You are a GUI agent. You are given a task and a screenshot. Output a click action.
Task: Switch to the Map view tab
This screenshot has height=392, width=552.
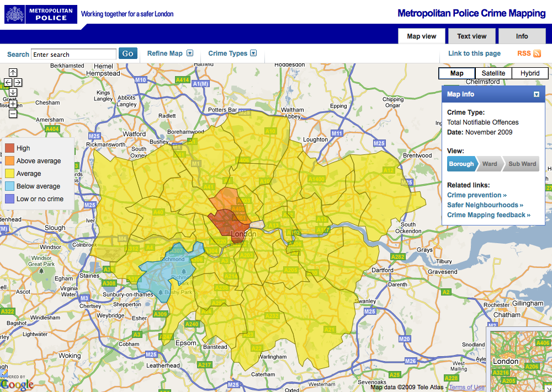click(x=421, y=36)
